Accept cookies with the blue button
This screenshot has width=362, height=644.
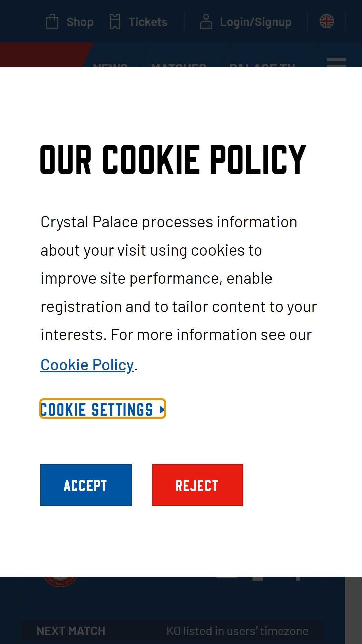tap(86, 485)
